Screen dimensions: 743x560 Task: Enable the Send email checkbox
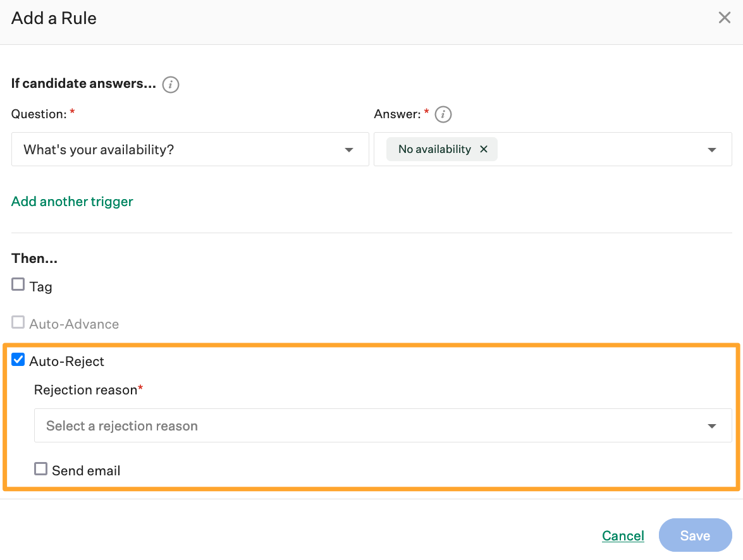(x=40, y=468)
